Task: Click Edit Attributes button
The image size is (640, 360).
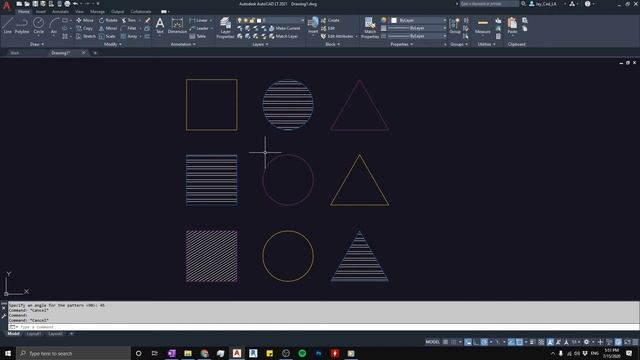Action: point(337,36)
